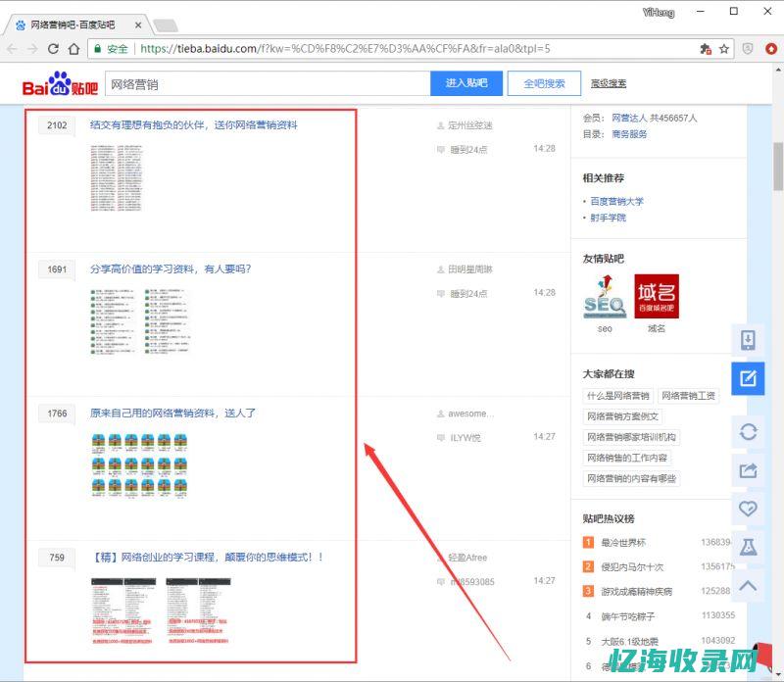Click the share icon in floating sidebar
The image size is (784, 682).
coord(748,470)
